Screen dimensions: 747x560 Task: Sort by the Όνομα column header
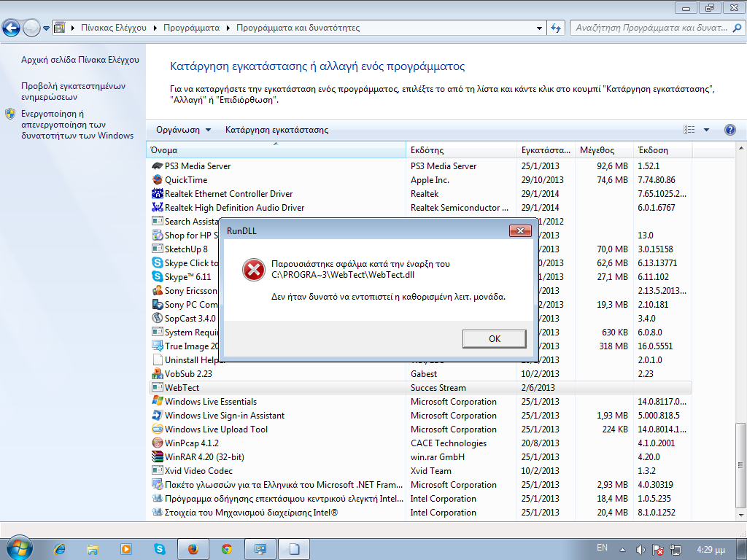tap(276, 150)
